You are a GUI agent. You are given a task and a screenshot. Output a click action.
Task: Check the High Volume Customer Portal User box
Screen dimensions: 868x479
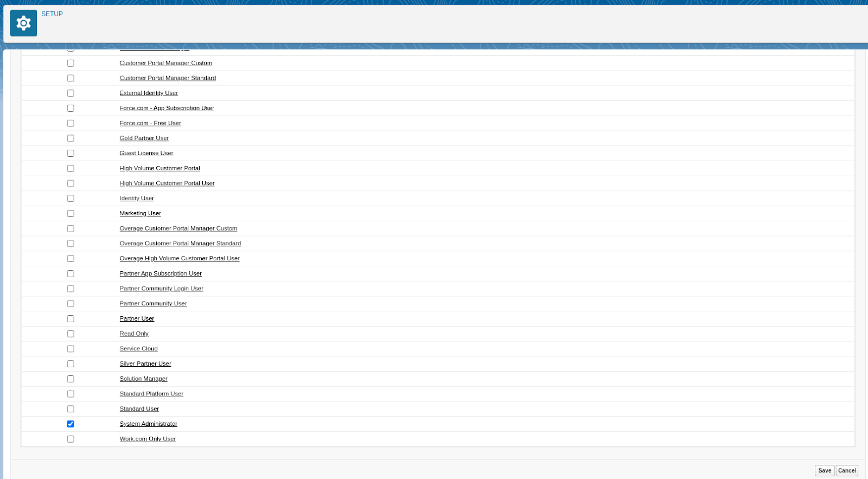pyautogui.click(x=71, y=183)
